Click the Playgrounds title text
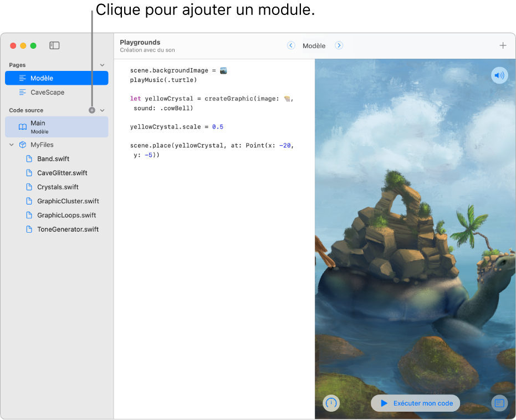Image resolution: width=516 pixels, height=420 pixels. (x=140, y=43)
